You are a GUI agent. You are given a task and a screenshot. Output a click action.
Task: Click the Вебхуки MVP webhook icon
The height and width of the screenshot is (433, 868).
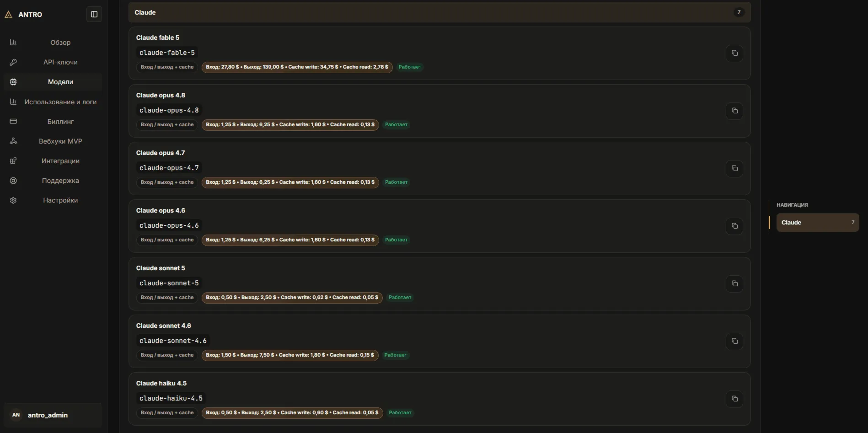13,141
